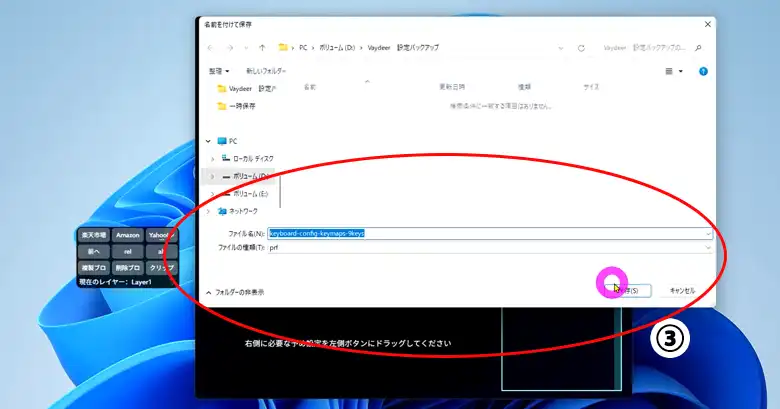
Task: Click the search magnifier icon
Action: 698,48
